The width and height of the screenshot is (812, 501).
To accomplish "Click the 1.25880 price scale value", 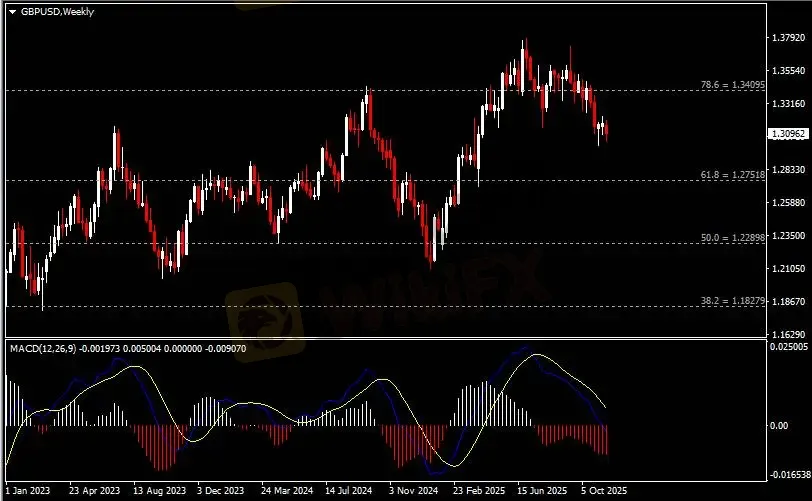I will 789,203.
